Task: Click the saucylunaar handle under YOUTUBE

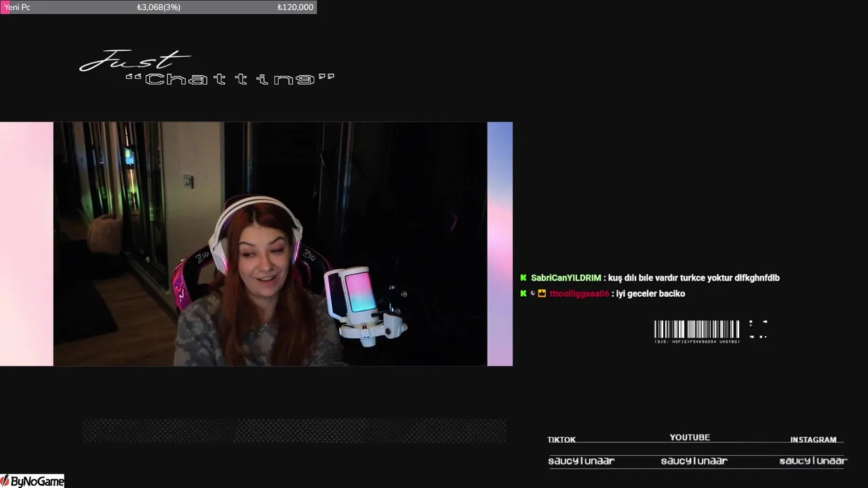Action: (694, 461)
